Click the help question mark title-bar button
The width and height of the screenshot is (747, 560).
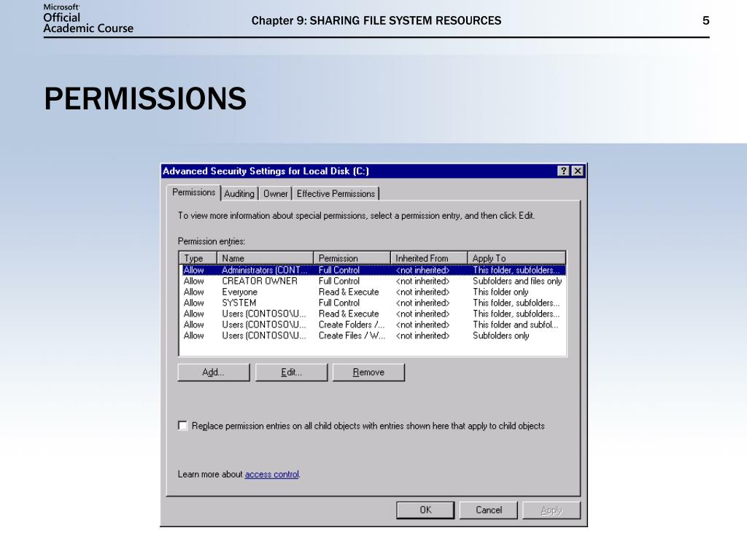tap(563, 171)
